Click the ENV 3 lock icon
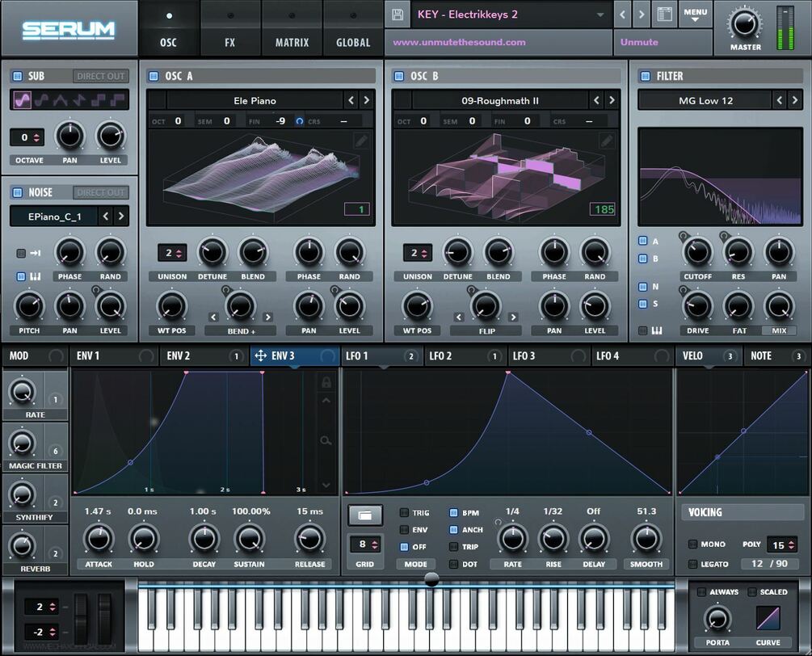The width and height of the screenshot is (812, 656). coord(326,382)
